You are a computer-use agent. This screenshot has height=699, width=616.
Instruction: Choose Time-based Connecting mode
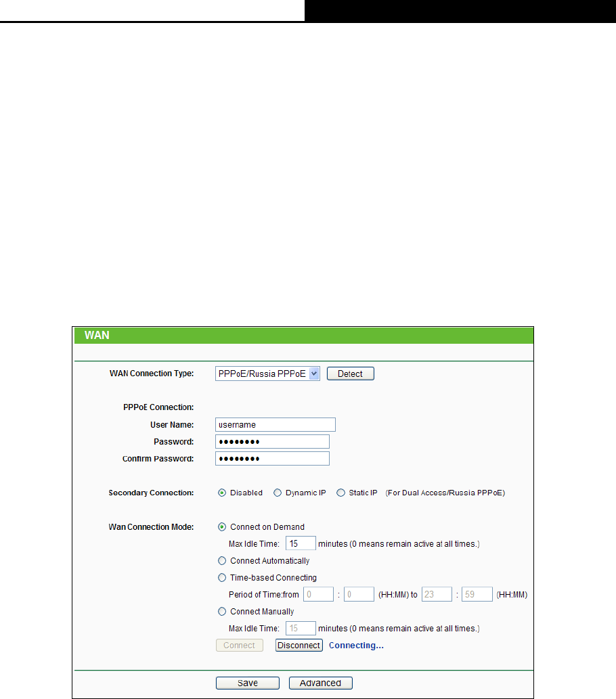pos(221,578)
